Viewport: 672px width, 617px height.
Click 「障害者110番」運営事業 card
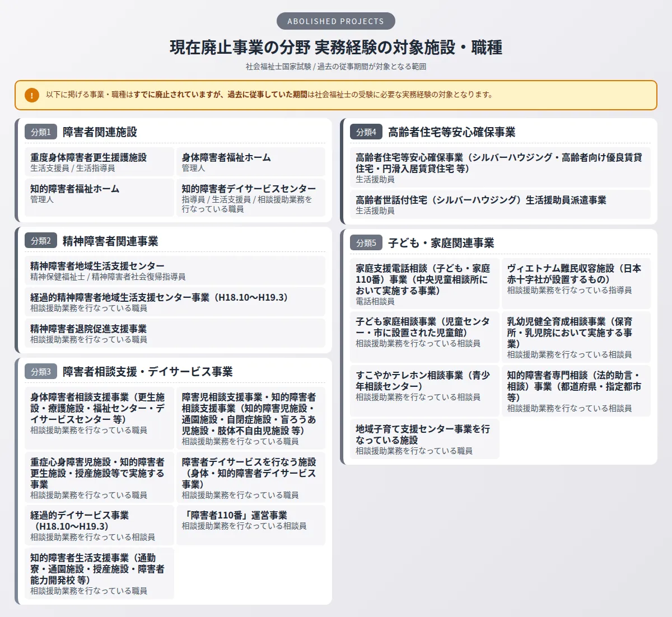pyautogui.click(x=250, y=525)
